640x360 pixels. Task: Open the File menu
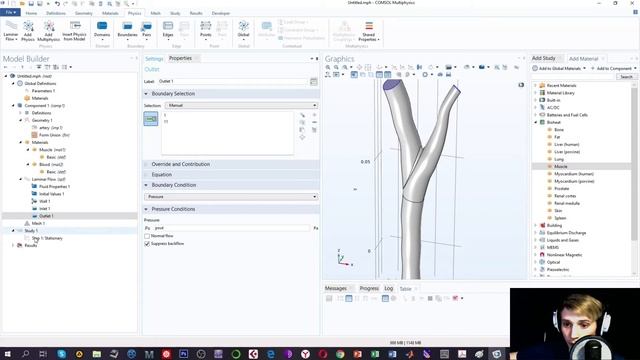10,13
